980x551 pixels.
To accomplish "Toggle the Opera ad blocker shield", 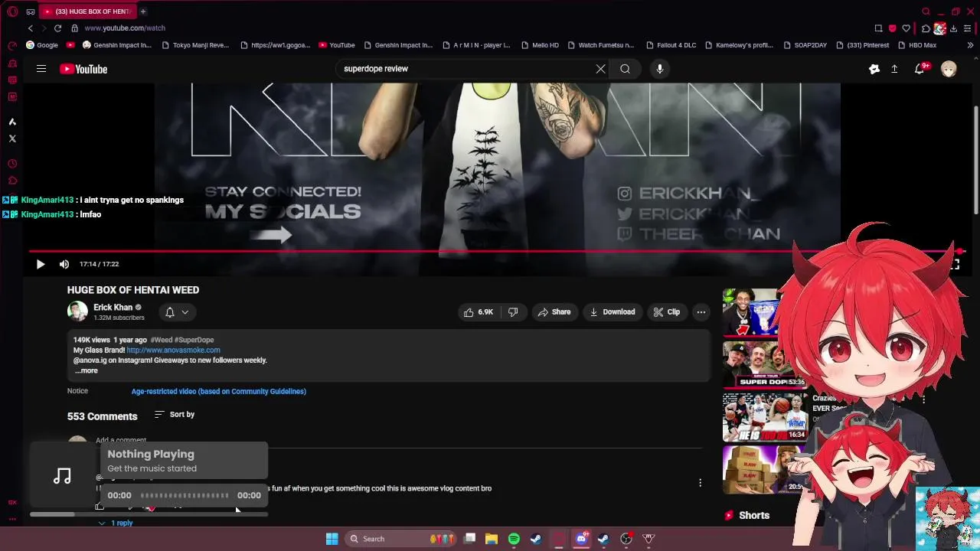I will tap(892, 28).
